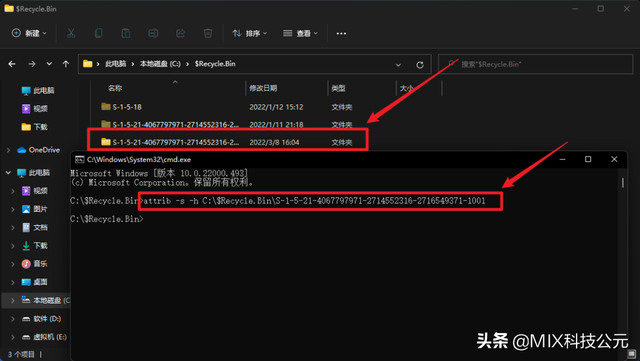Select OneDrive in navigation pane
Viewport: 640px width, 361px height.
pos(38,150)
